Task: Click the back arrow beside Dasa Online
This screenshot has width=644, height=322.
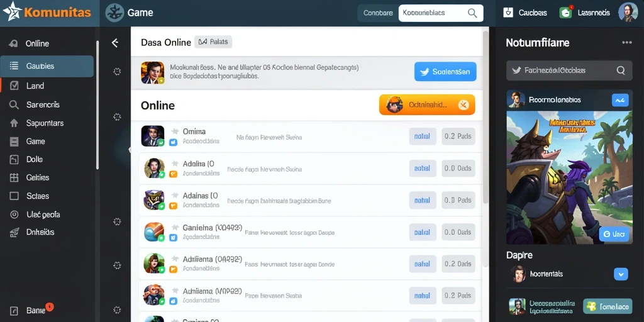Action: [x=115, y=43]
